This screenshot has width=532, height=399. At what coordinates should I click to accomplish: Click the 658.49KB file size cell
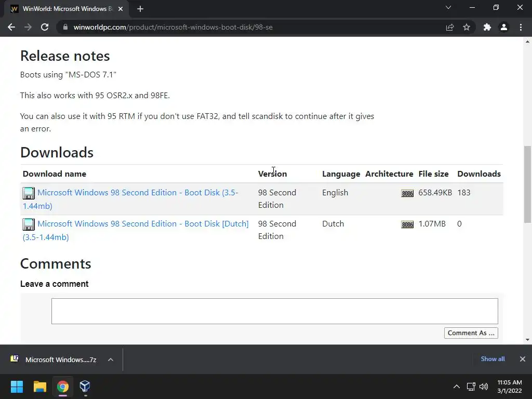pos(435,193)
